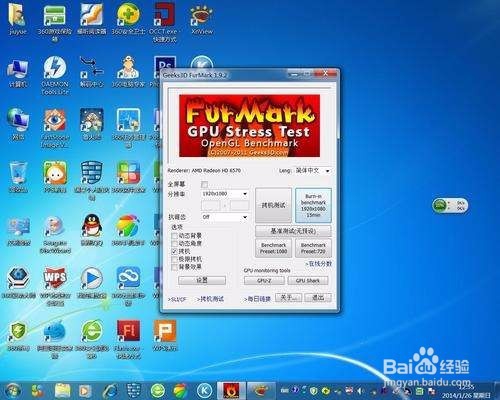Switch to the FurMark taskbar button
Screen dimensions: 500x400
[x=231, y=390]
